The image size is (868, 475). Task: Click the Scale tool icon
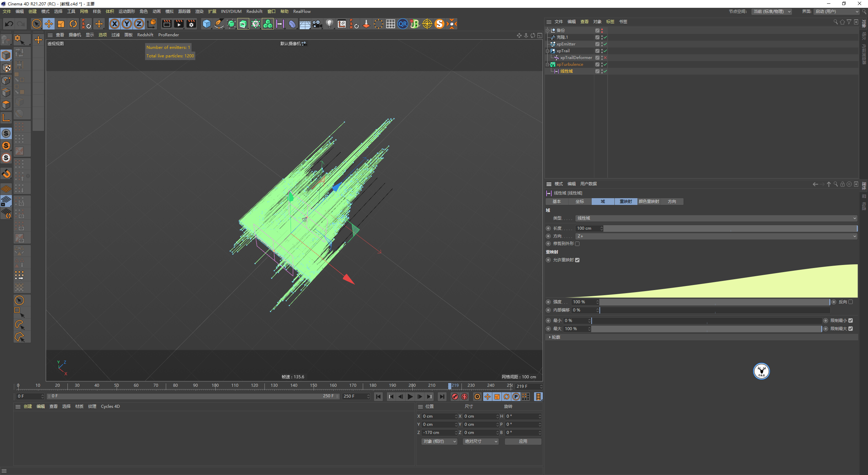61,24
